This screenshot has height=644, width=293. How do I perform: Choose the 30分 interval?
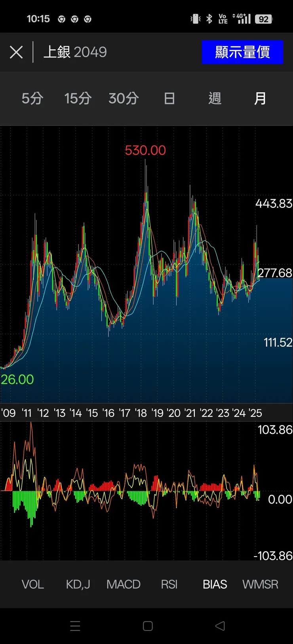[x=124, y=98]
